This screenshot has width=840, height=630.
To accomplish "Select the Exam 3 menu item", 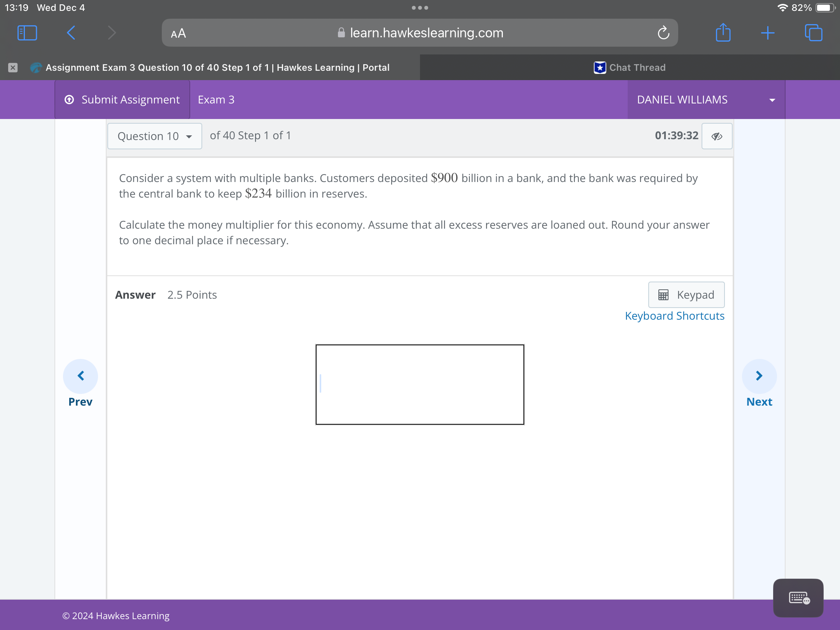I will [216, 100].
